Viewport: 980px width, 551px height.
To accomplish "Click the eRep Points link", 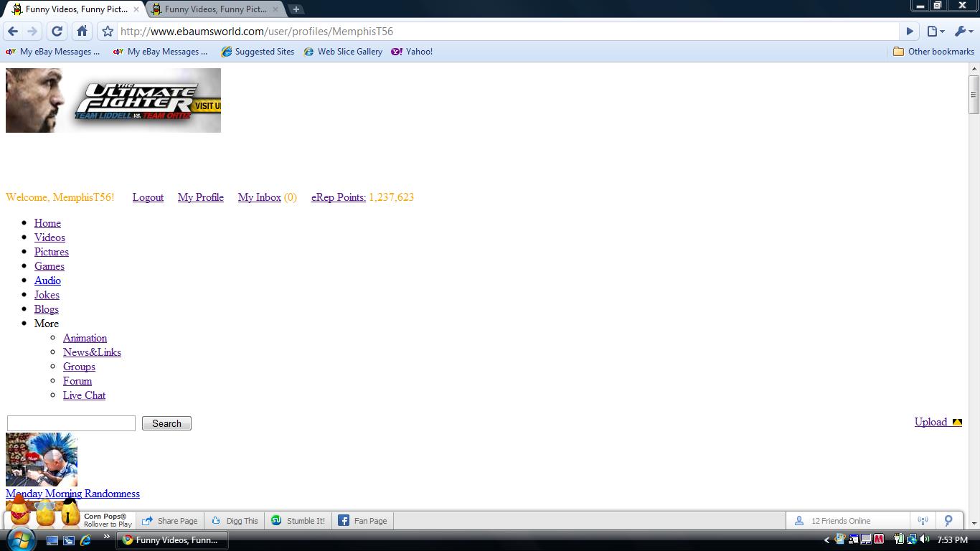I will click(x=339, y=197).
